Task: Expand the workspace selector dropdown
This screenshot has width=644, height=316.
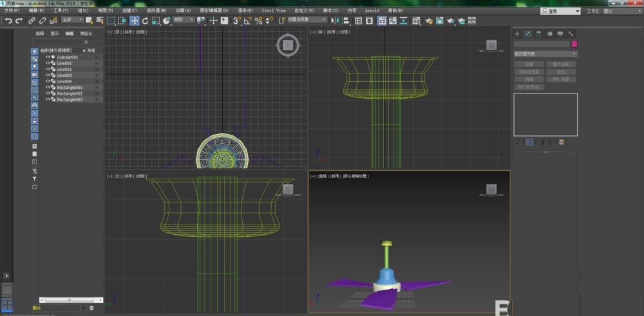Action: (x=621, y=11)
